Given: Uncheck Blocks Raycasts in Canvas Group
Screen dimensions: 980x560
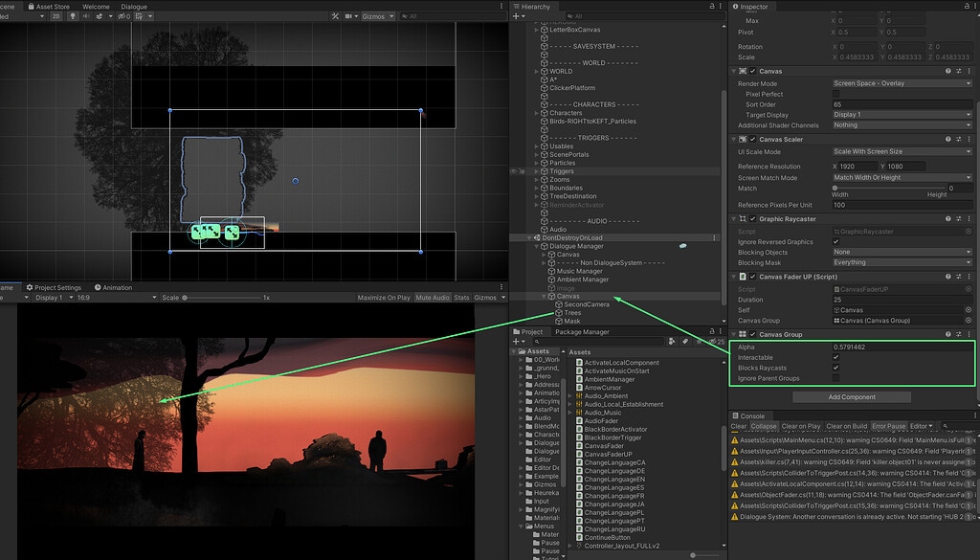Looking at the screenshot, I should tap(835, 368).
